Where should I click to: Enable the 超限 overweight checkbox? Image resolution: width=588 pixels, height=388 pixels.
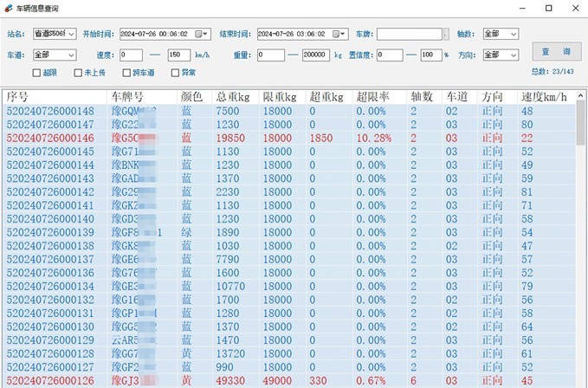point(36,73)
